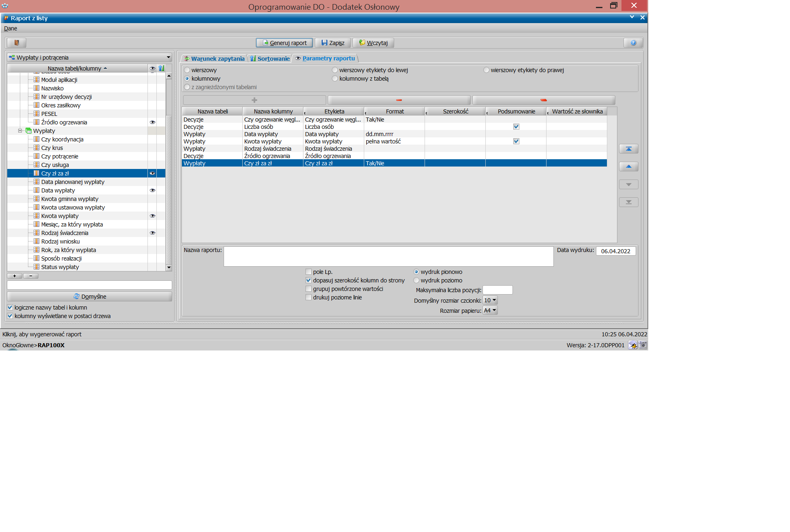Image resolution: width=790 pixels, height=532 pixels.
Task: Click table icon next to PESEL
Action: pos(36,114)
